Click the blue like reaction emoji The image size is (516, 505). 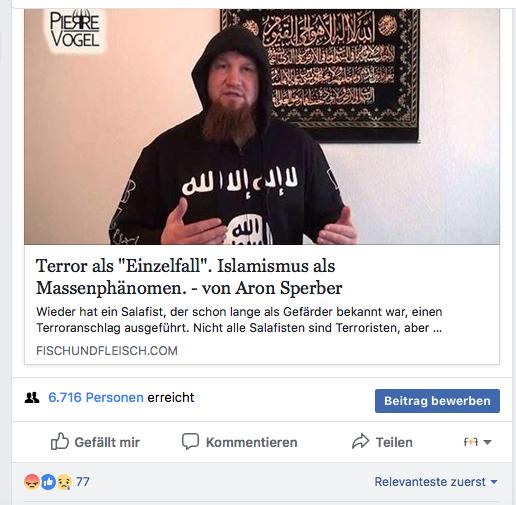(48, 482)
